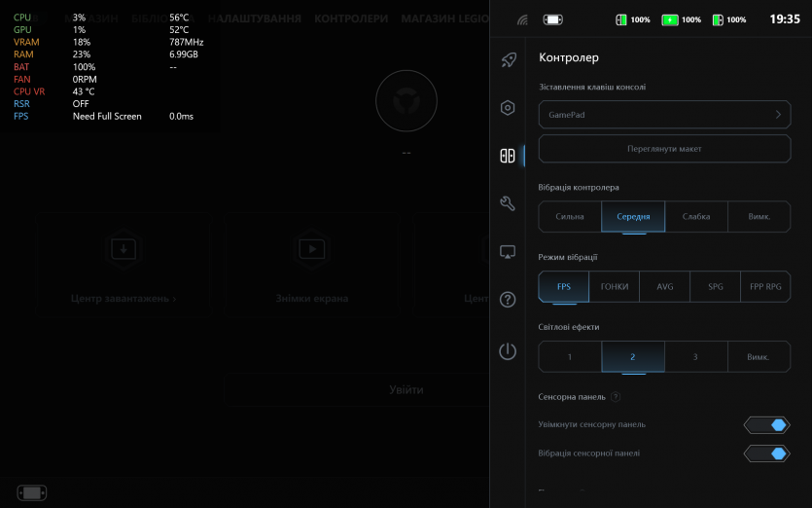Open the display screen tab in sidebar
Image resolution: width=812 pixels, height=508 pixels.
pyautogui.click(x=508, y=252)
